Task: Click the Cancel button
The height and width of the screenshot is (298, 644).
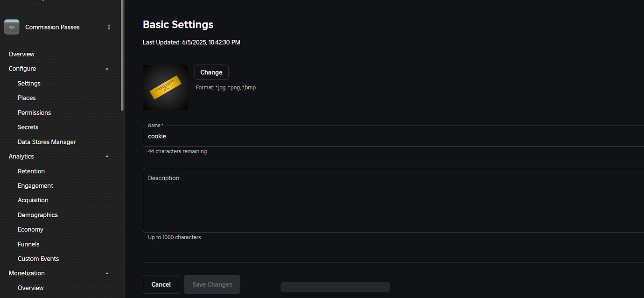Action: coord(161,284)
